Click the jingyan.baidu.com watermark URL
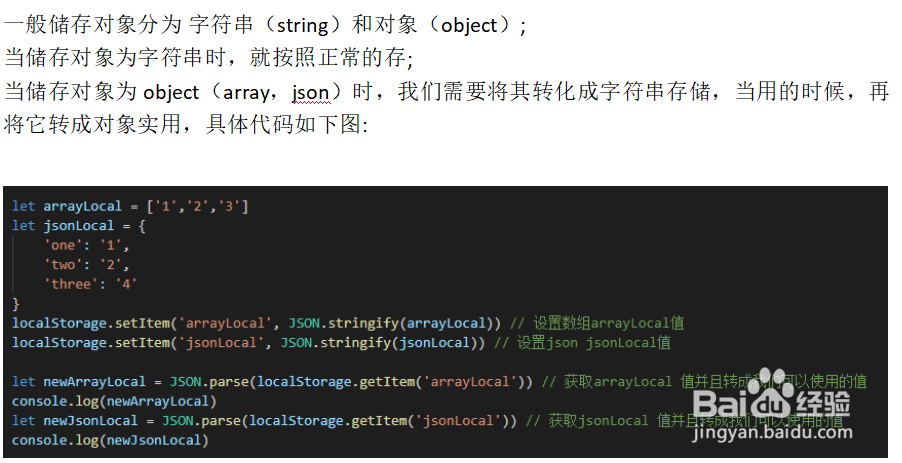 tap(776, 432)
